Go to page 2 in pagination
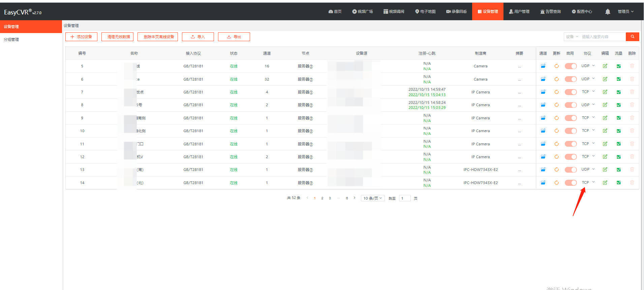 322,198
